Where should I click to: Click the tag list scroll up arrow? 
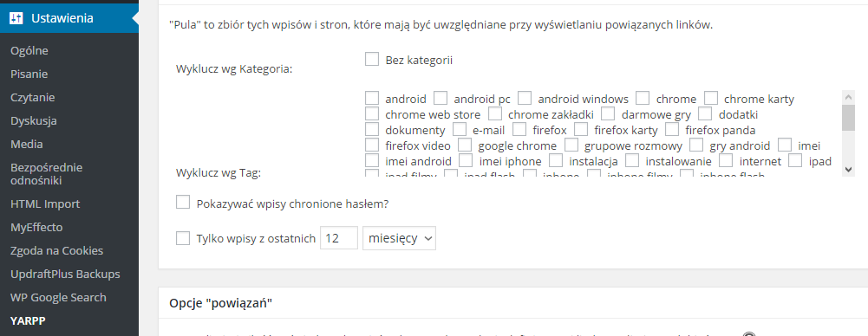848,97
